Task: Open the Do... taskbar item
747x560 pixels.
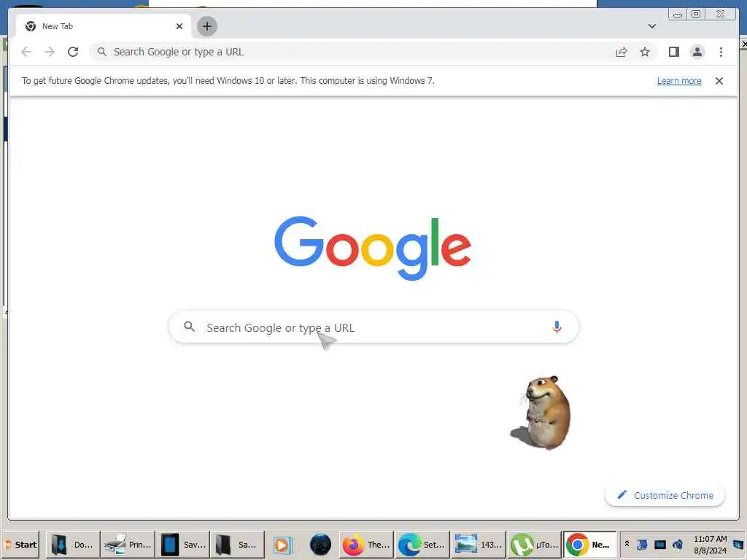Action: [x=73, y=544]
